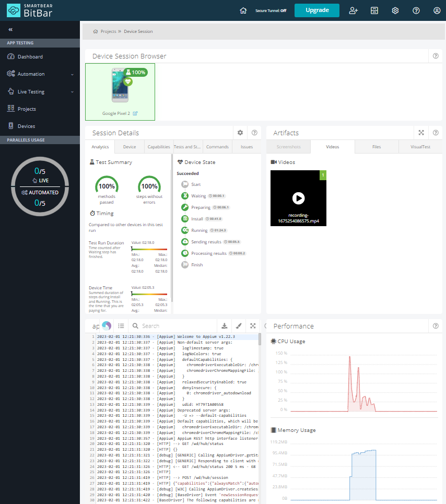
Task: Play the recording-1675254086575.mp4 video
Action: pos(298,198)
